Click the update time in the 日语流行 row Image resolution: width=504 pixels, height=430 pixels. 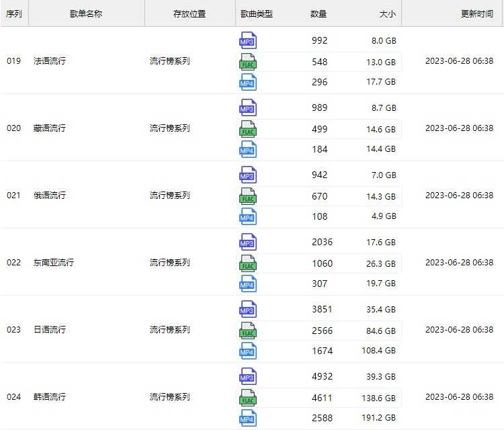(x=460, y=329)
